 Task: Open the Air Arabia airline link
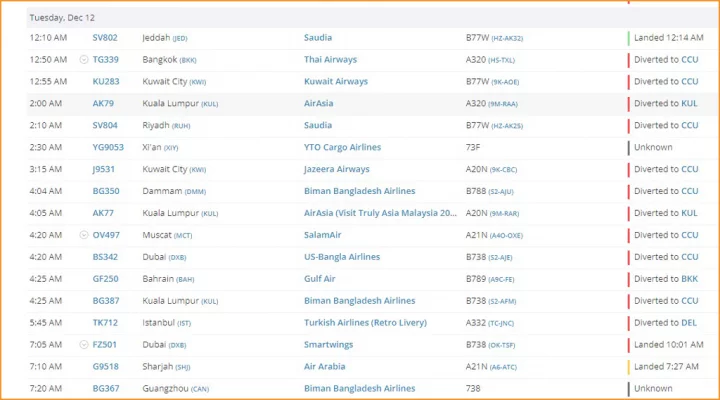pyautogui.click(x=325, y=366)
